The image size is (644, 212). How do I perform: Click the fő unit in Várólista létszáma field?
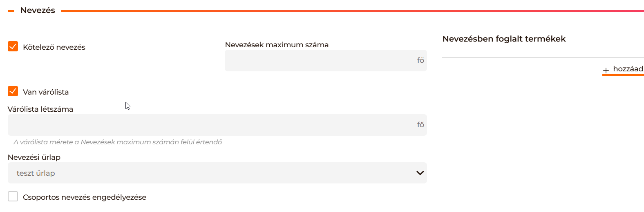coord(420,125)
